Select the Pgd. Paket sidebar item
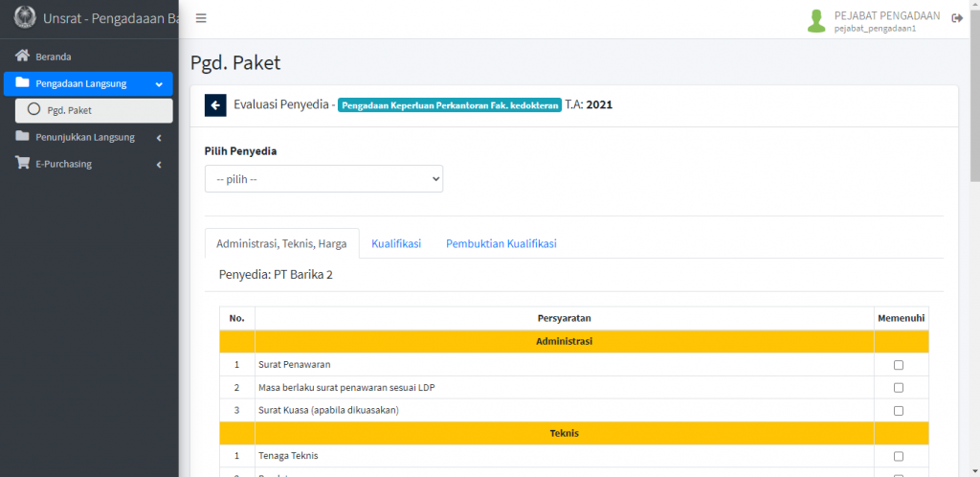Viewport: 980px width, 477px height. [x=94, y=110]
